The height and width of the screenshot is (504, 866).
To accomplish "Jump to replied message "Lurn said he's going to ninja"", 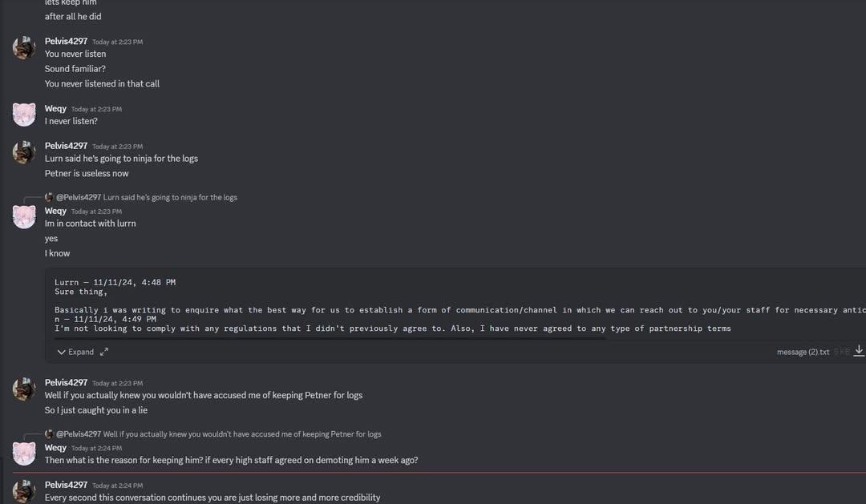I will [170, 197].
